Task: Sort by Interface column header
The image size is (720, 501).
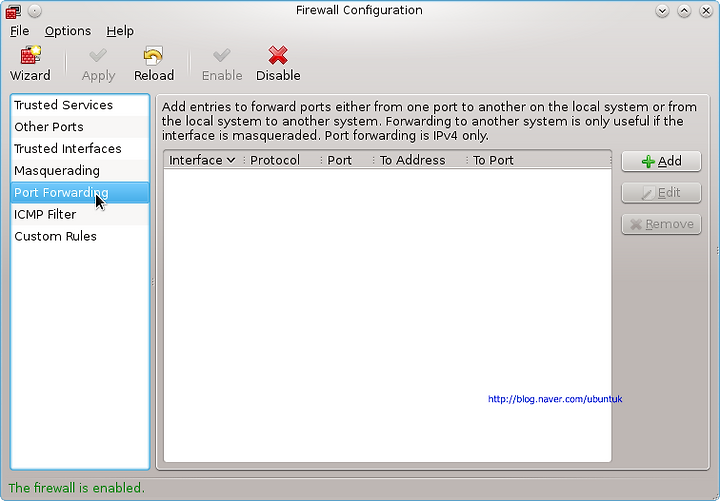Action: pyautogui.click(x=202, y=160)
